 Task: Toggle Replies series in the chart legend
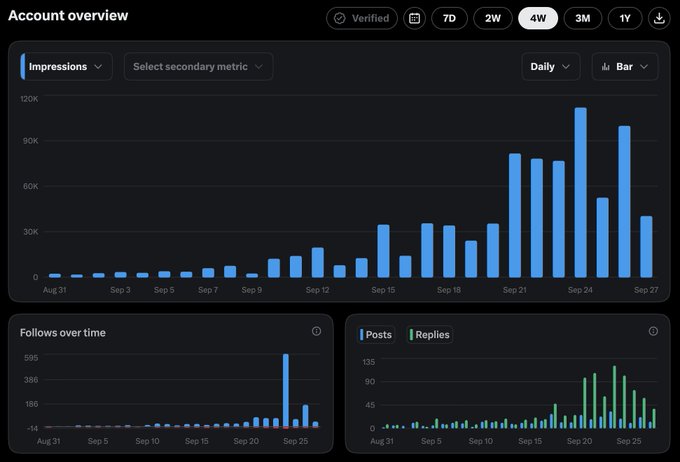click(x=430, y=334)
